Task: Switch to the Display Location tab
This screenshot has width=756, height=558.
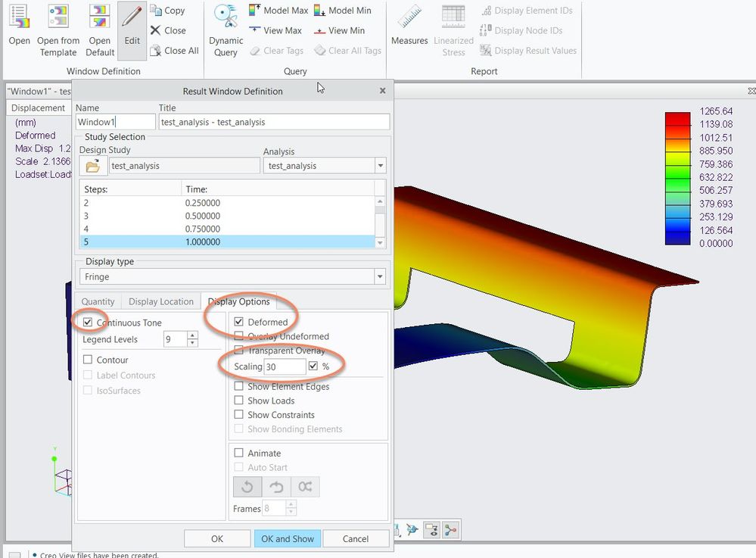Action: coord(161,301)
